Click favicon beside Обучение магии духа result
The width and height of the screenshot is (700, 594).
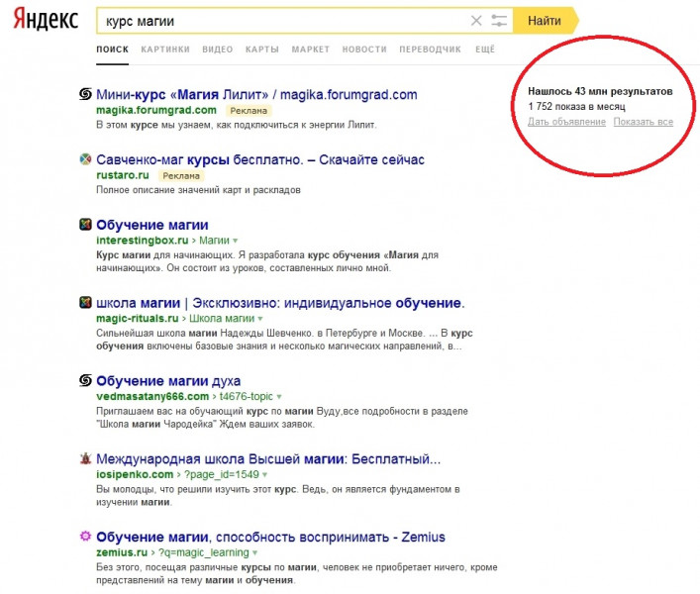click(85, 381)
